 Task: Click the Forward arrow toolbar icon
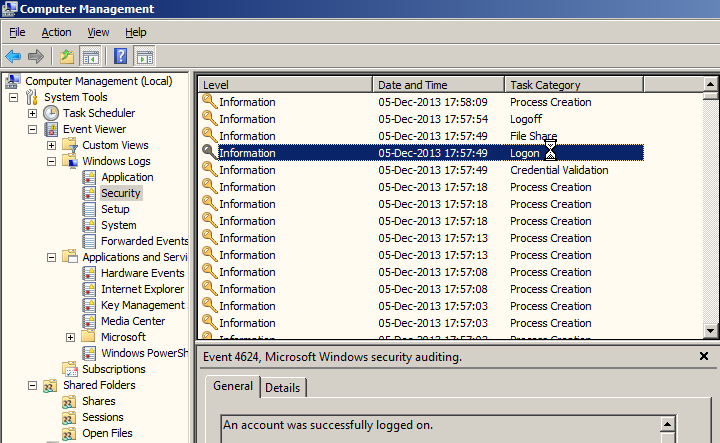(35, 56)
